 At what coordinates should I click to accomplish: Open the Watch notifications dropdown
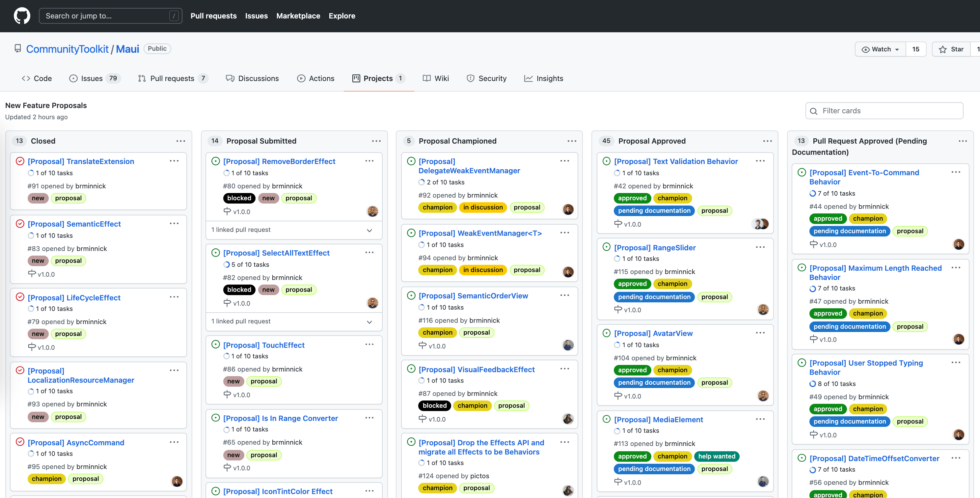881,49
